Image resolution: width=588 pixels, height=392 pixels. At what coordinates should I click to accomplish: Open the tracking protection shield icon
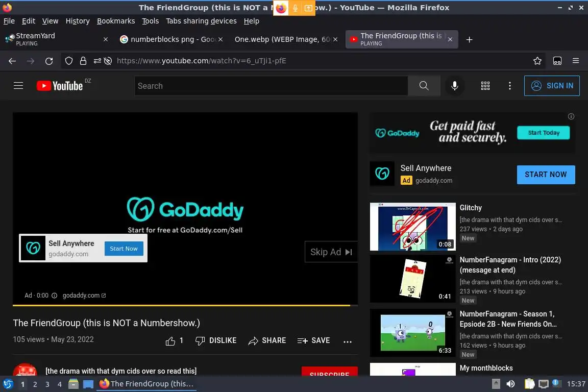coord(68,61)
